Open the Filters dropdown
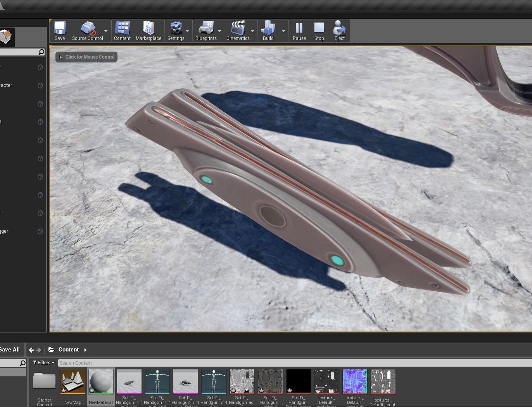This screenshot has height=407, width=532. (x=44, y=363)
